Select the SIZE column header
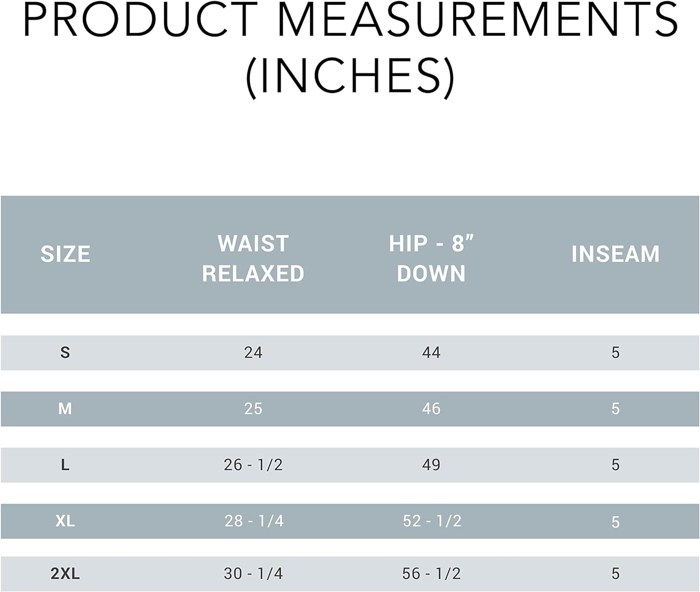This screenshot has width=700, height=592. pos(65,254)
